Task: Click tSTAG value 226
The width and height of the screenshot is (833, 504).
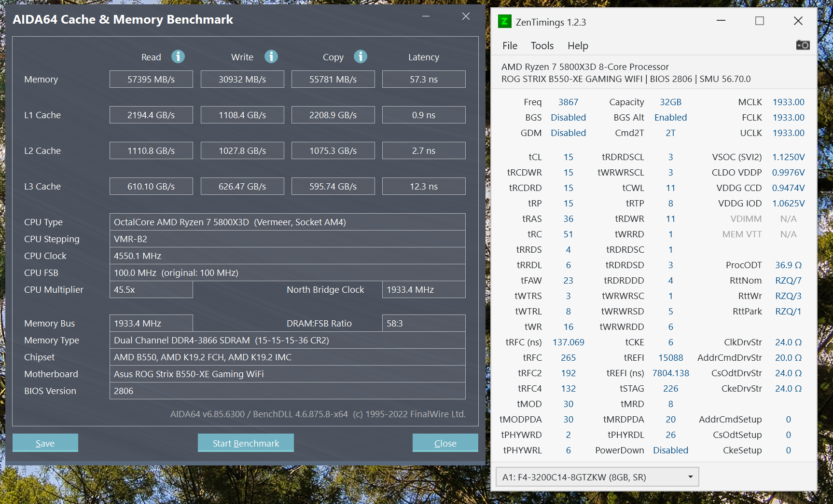Action: pyautogui.click(x=670, y=389)
